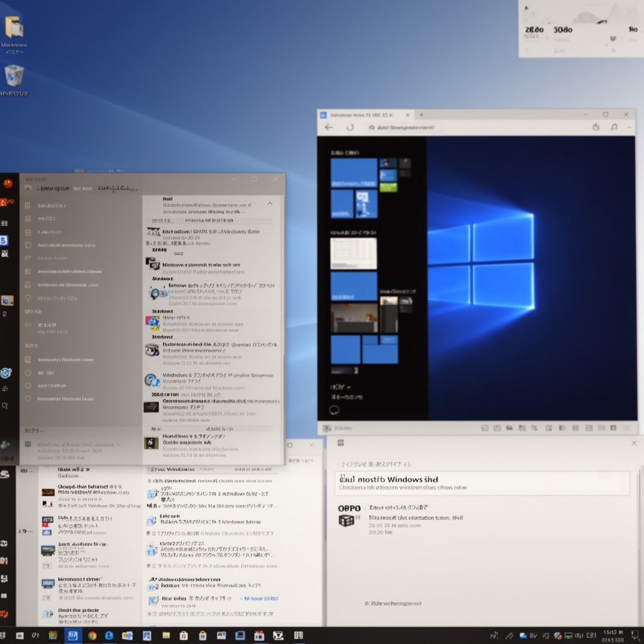
Task: Click the bell icon in browser toolbar
Action: [x=614, y=127]
